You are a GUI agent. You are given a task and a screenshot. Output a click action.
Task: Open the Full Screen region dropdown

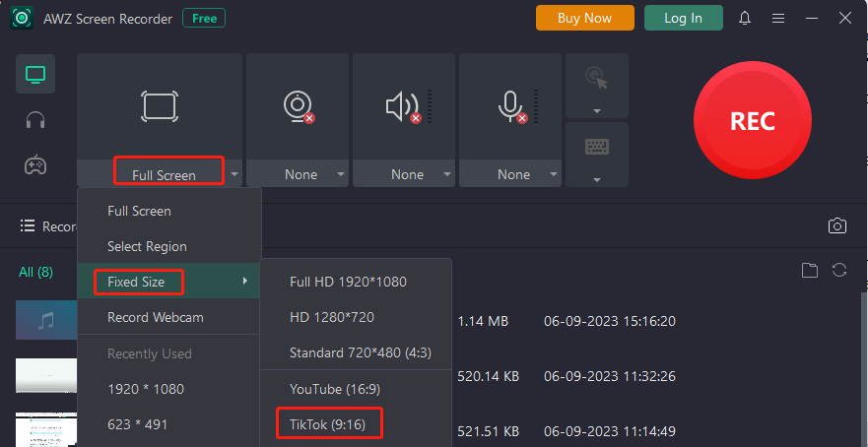coord(234,174)
